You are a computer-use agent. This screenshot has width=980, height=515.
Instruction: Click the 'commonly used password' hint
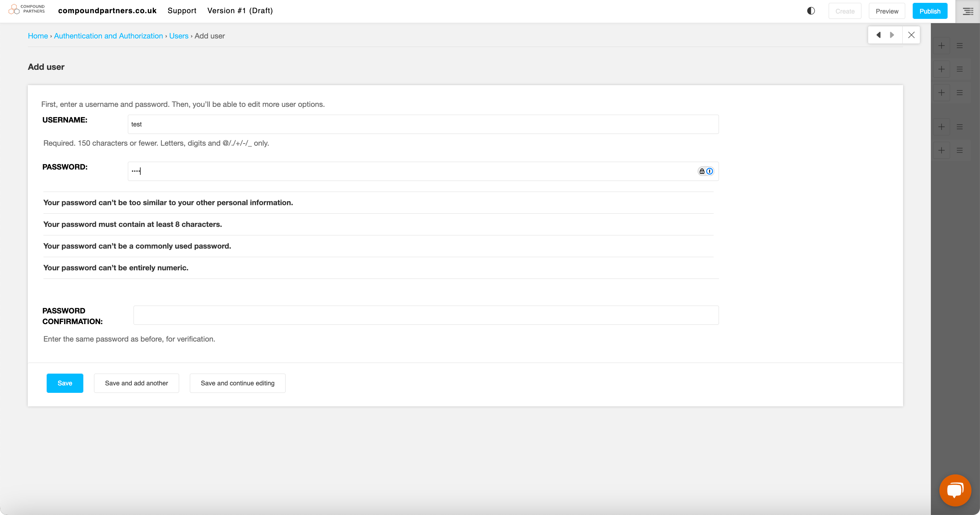coord(137,246)
